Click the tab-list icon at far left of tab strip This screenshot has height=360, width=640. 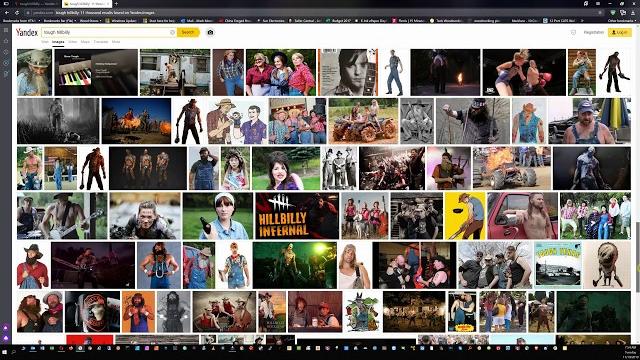(x=6, y=4)
